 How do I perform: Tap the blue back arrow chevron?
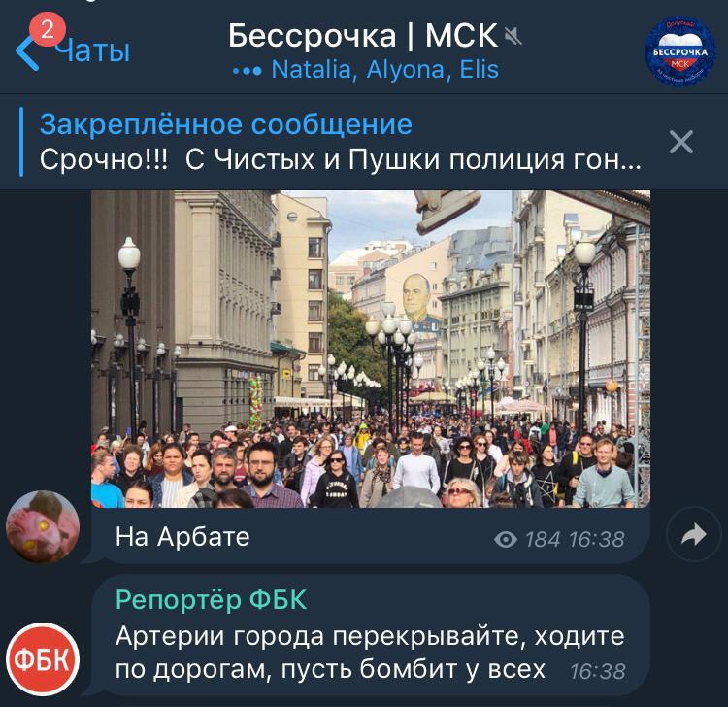pyautogui.click(x=26, y=52)
